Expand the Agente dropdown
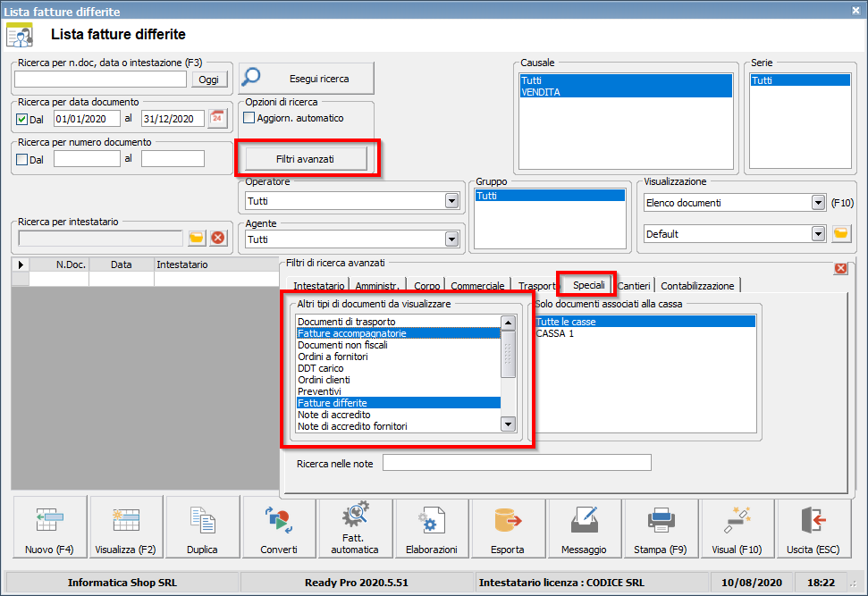 [x=451, y=239]
